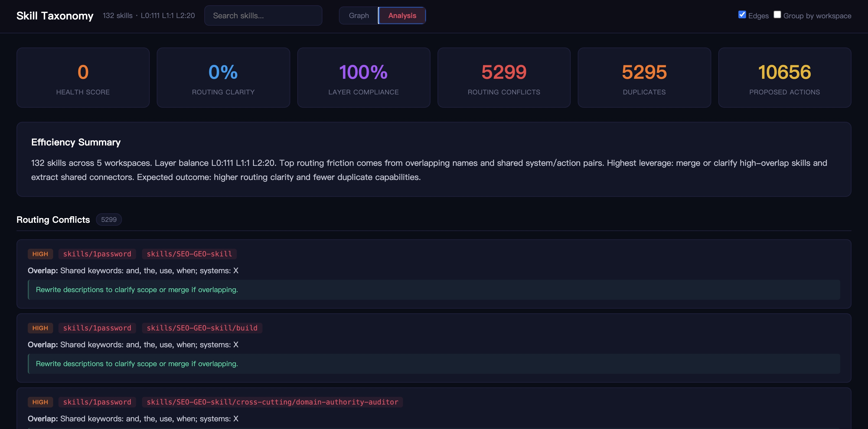Select the Analysis tab
Viewport: 868px width, 429px height.
[402, 15]
